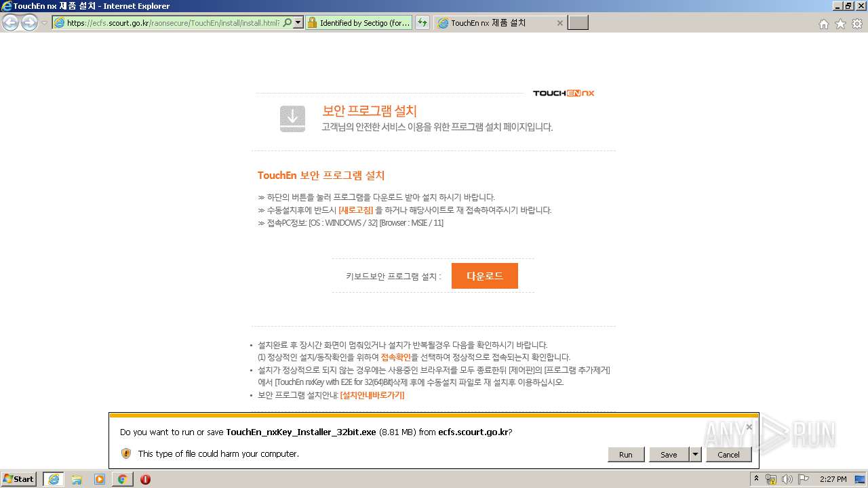Click the 접속확인 link
This screenshot has height=488, width=868.
pyautogui.click(x=396, y=357)
